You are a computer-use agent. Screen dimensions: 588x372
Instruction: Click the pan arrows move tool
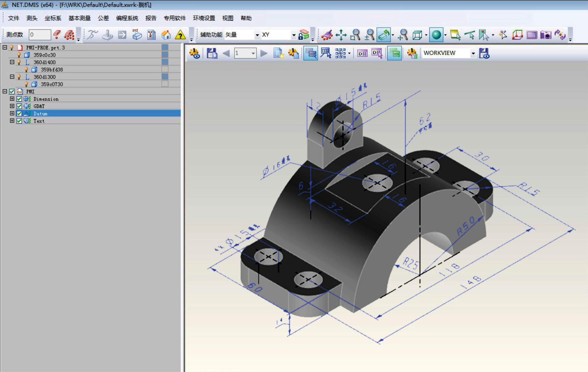pos(341,35)
